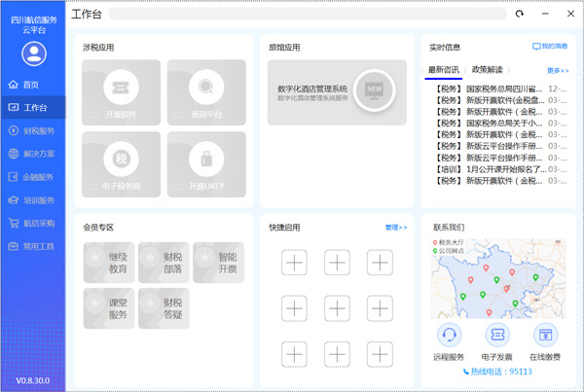Image resolution: width=584 pixels, height=392 pixels.
Task: Start 远程服务 remote service
Action: click(x=450, y=339)
